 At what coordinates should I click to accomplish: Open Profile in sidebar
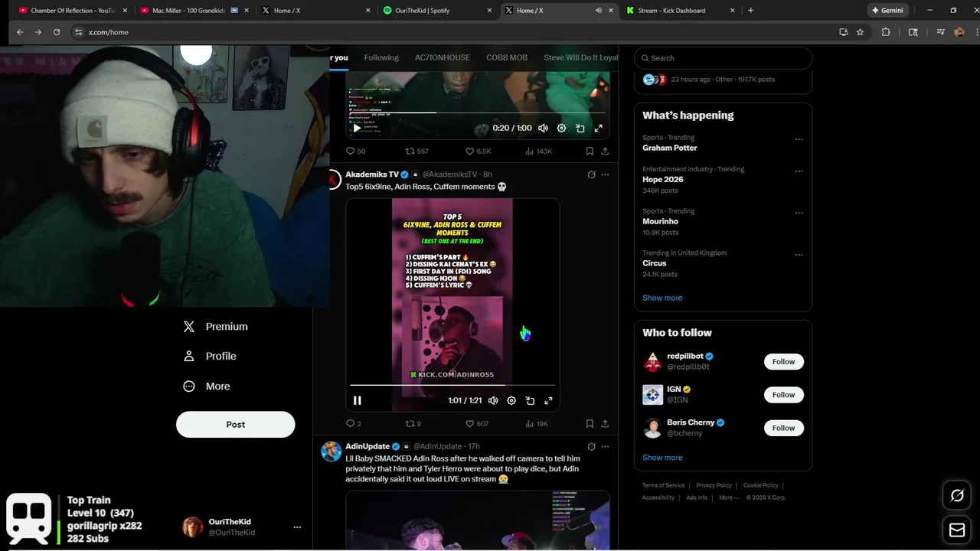coord(209,356)
